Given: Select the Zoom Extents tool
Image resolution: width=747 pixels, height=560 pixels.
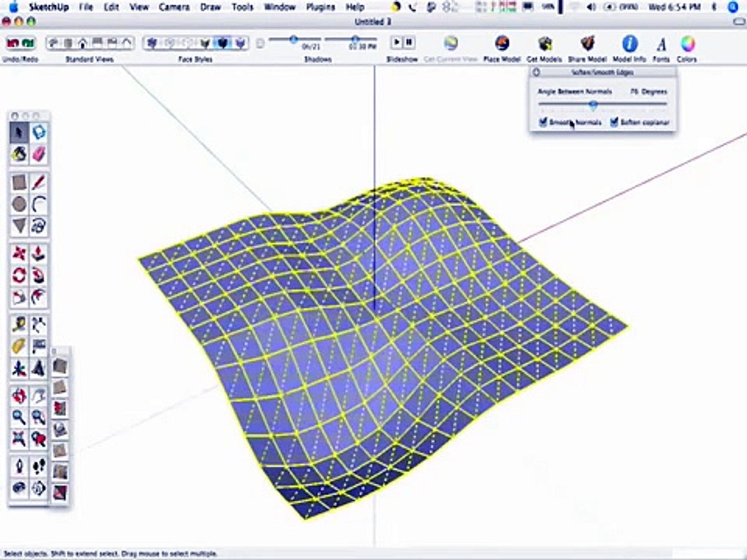Looking at the screenshot, I should pos(19,439).
